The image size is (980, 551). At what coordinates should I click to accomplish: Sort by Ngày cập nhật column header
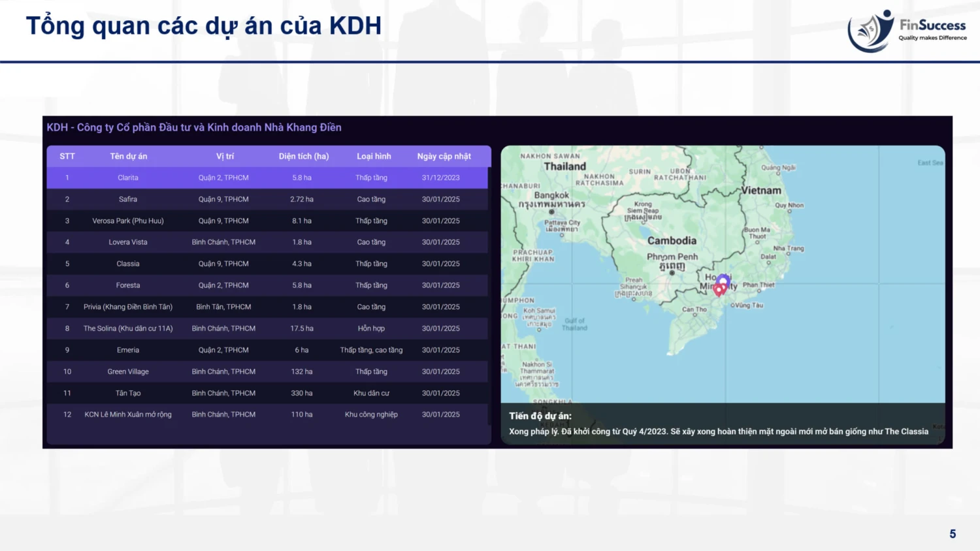coord(444,157)
